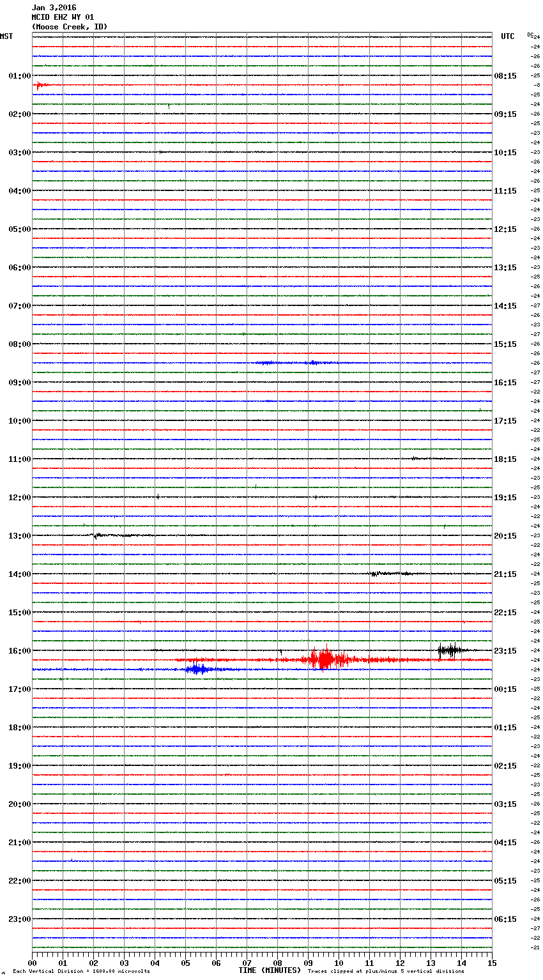The height and width of the screenshot is (980, 543).
Task: Click the 10:15 UTC time label
Action: (x=505, y=152)
